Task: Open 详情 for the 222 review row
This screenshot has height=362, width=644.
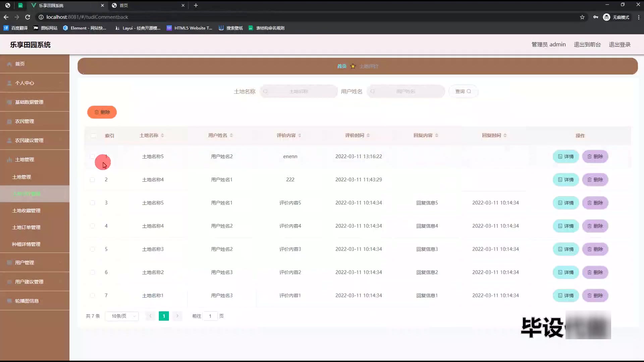Action: (x=566, y=180)
